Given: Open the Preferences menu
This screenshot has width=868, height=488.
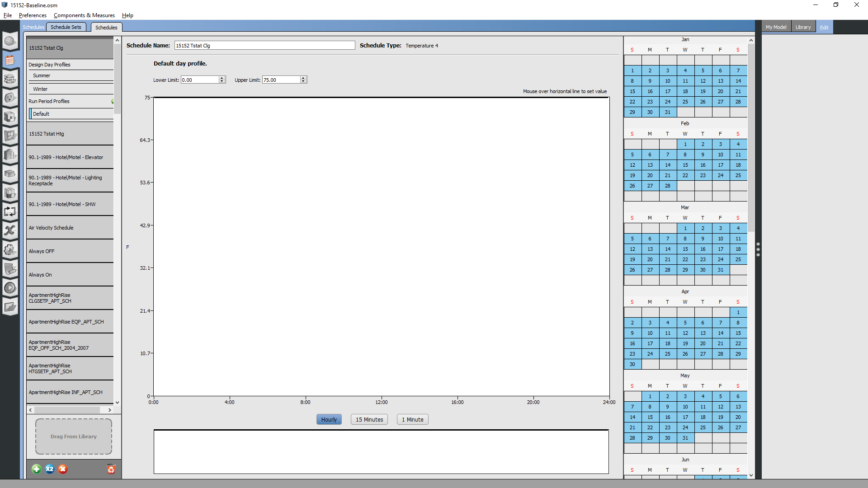Looking at the screenshot, I should 32,15.
